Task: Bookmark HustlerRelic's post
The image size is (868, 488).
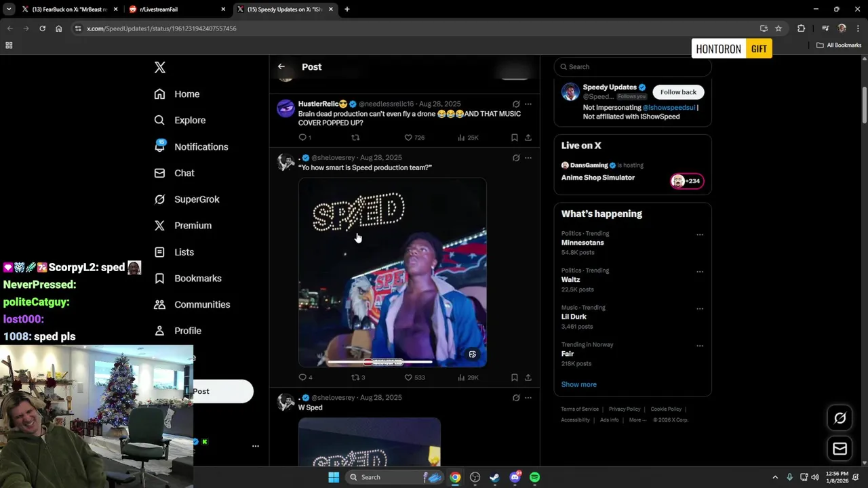Action: [515, 138]
